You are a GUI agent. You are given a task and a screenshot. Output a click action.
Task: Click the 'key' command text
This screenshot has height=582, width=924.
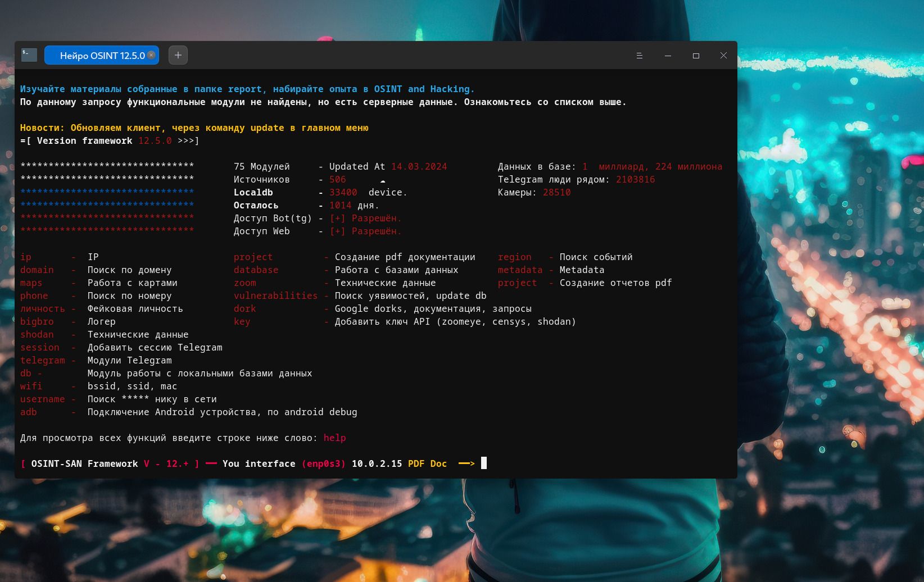[x=242, y=321]
